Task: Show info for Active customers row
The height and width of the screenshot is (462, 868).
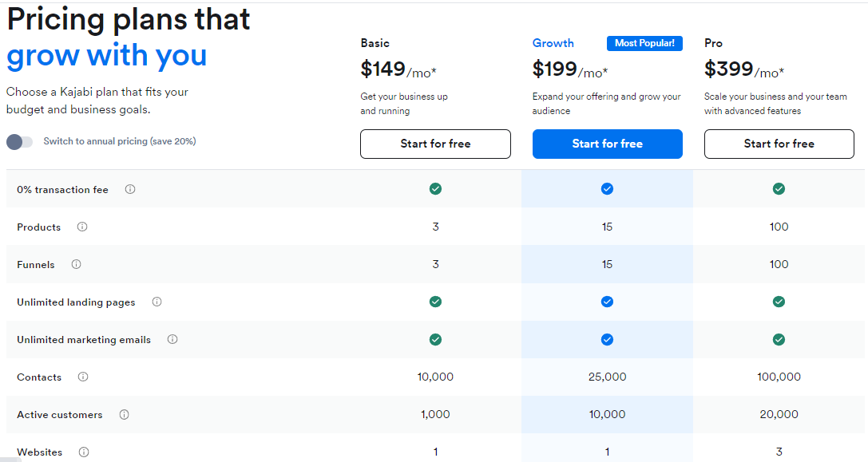Action: point(125,414)
